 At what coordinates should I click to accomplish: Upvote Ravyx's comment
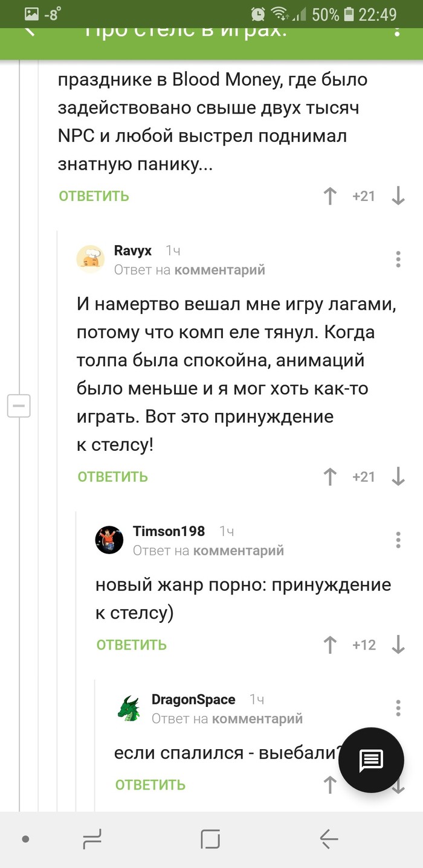(x=330, y=477)
